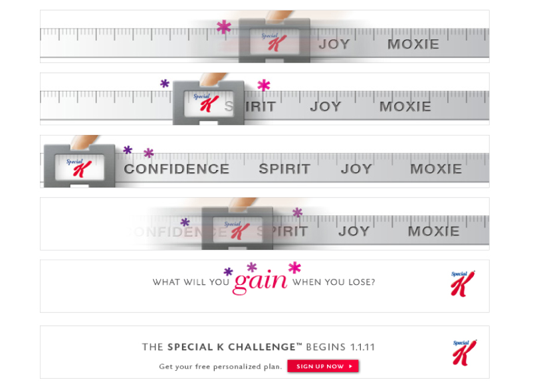Click the SPIRIT word in the third banner
Viewport: 541px width, 392px height.
click(284, 169)
